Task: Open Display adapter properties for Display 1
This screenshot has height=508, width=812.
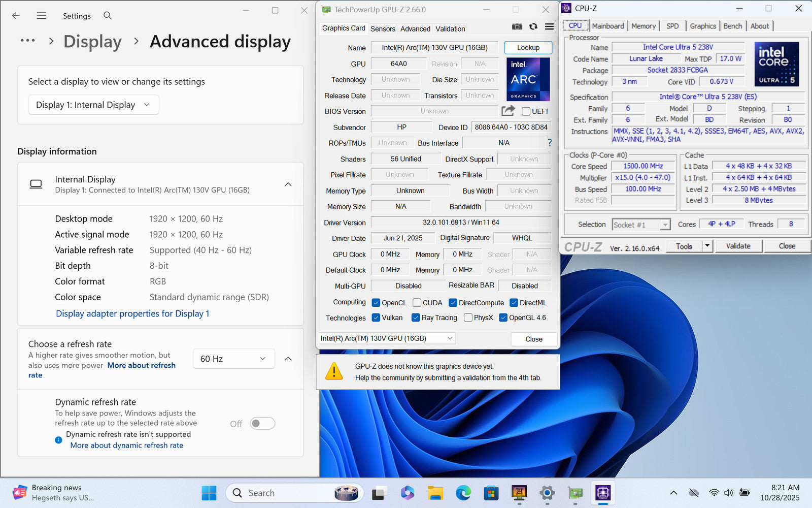Action: click(132, 313)
